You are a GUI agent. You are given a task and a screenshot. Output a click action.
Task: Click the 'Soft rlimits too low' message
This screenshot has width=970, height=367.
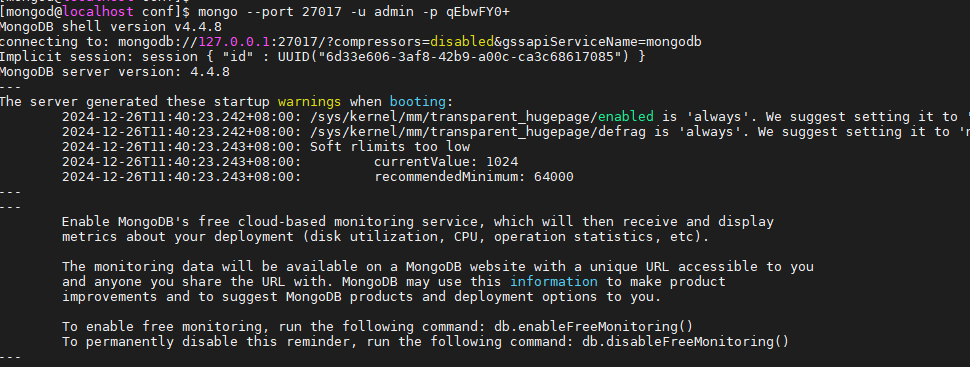(390, 147)
